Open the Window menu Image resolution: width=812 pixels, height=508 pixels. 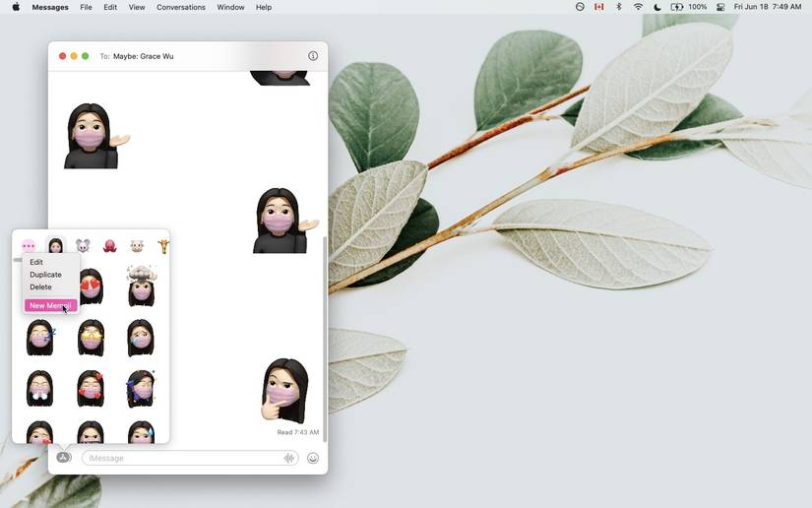(x=230, y=7)
